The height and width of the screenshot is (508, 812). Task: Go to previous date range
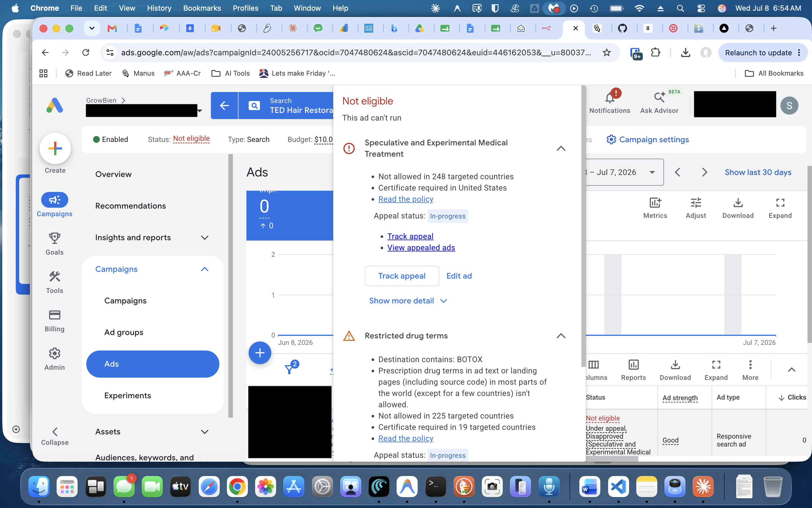tap(678, 172)
